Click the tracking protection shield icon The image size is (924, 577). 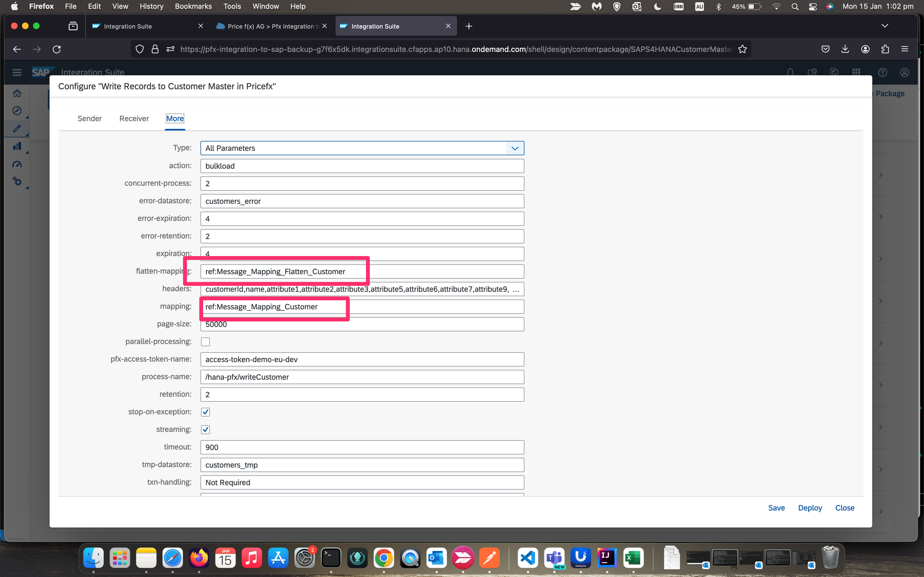(140, 49)
